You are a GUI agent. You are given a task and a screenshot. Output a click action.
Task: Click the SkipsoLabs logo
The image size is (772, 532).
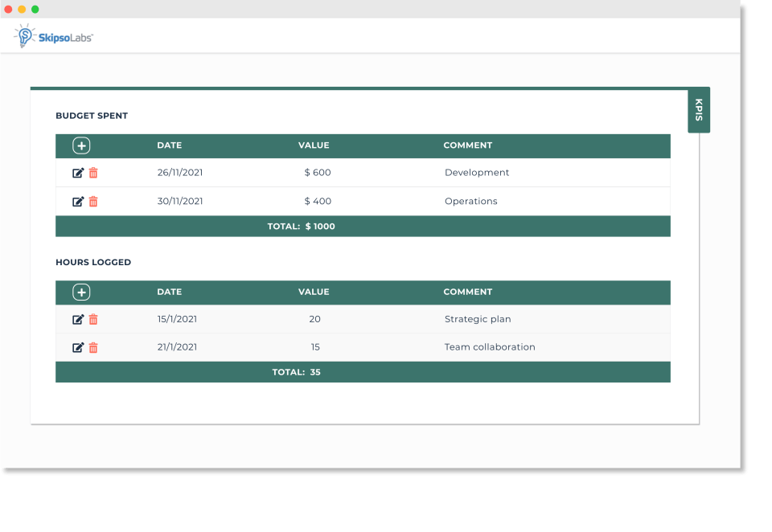tap(53, 36)
